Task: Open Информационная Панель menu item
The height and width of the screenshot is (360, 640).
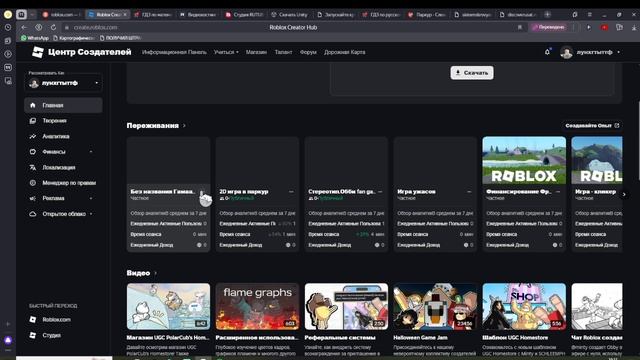Action: pos(174,52)
